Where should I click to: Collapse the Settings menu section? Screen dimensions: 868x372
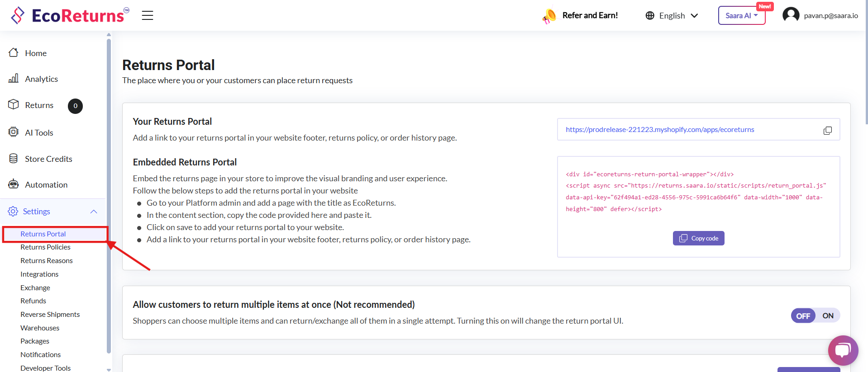point(94,212)
